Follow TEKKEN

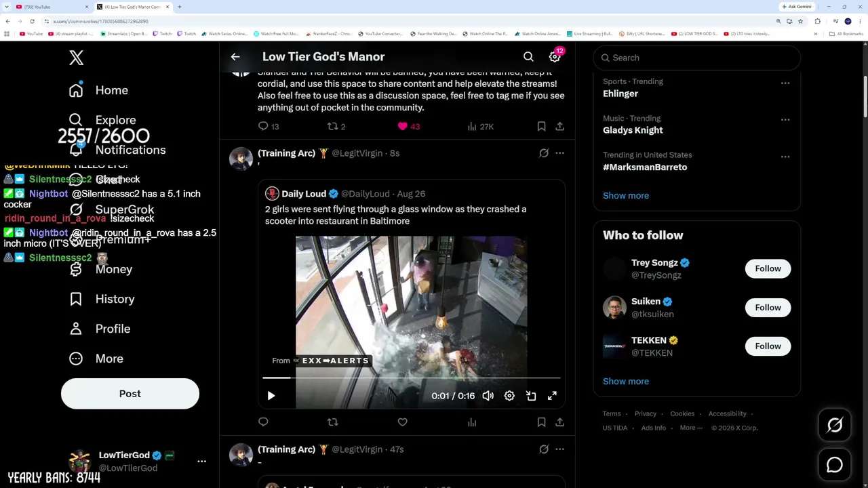768,346
